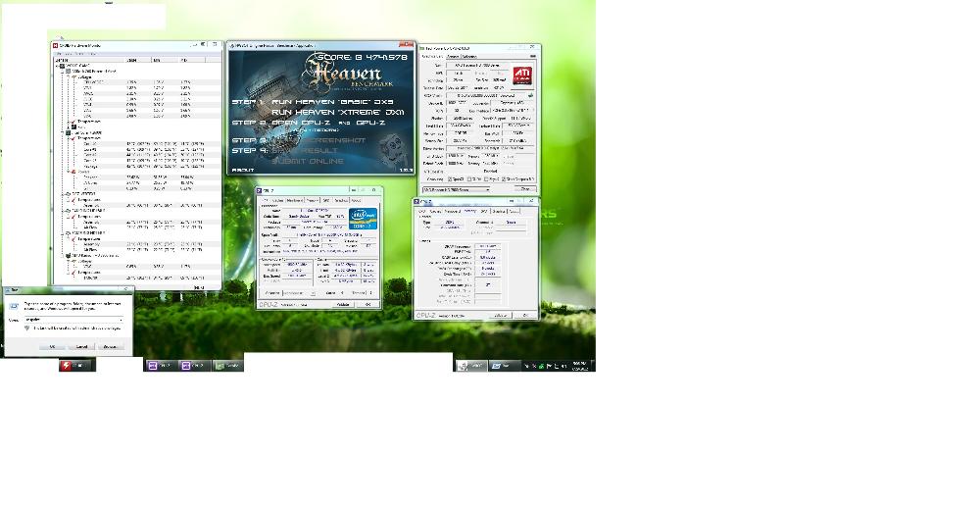Viewport: 980px width, 506px height.
Task: Open the processor Selection dropdown in CPU-Z
Action: point(299,293)
